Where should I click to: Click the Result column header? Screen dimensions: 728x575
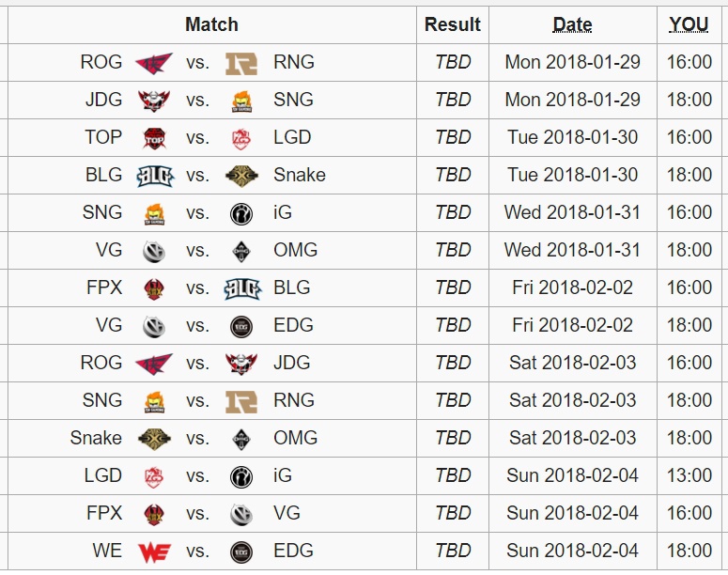452,24
